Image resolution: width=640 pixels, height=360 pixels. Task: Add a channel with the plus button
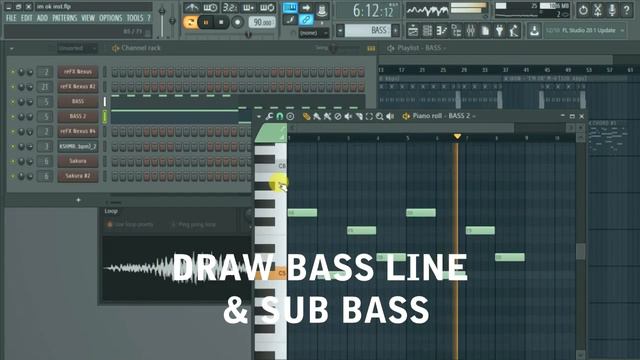tap(78, 200)
